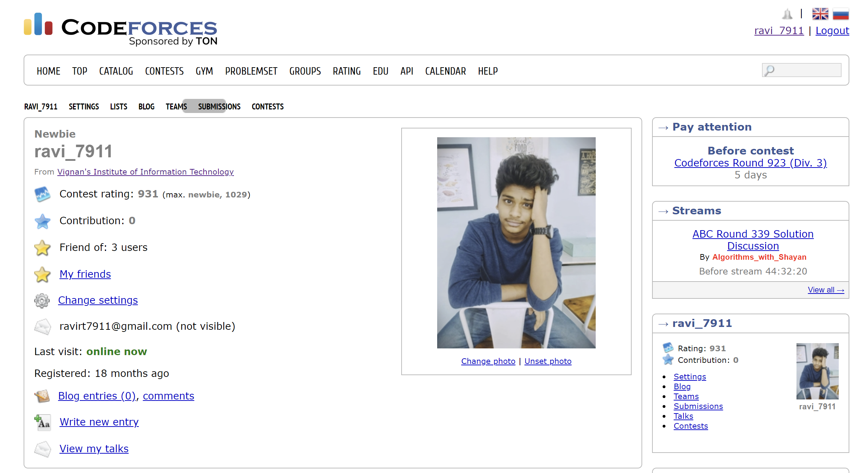Open the Change settings link
Viewport: 868px width, 473px height.
[98, 300]
